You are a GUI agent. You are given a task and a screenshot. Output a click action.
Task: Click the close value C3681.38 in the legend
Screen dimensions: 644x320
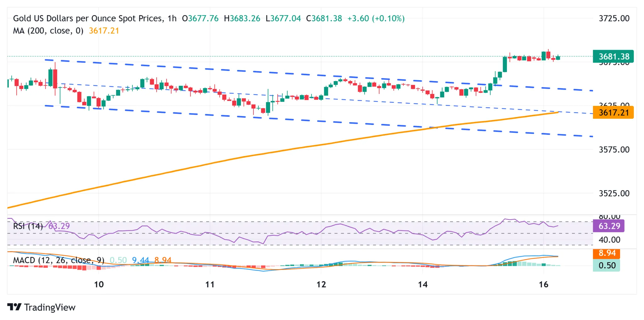tap(324, 18)
